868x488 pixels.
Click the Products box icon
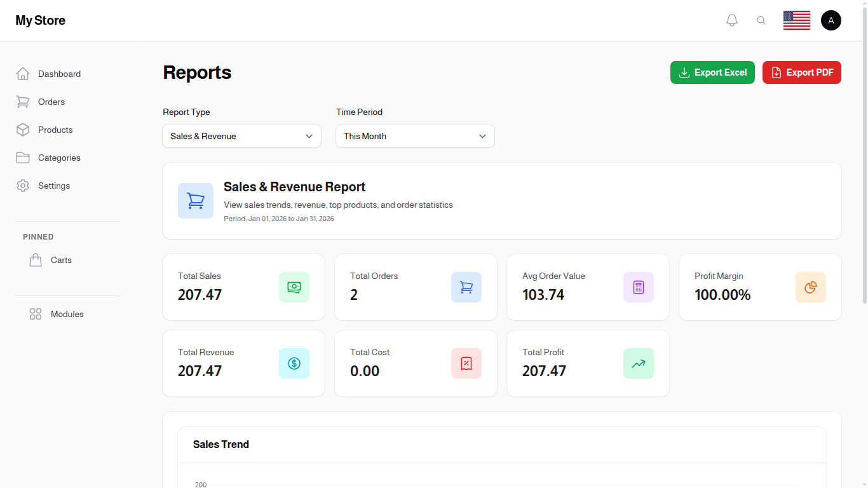pyautogui.click(x=23, y=130)
